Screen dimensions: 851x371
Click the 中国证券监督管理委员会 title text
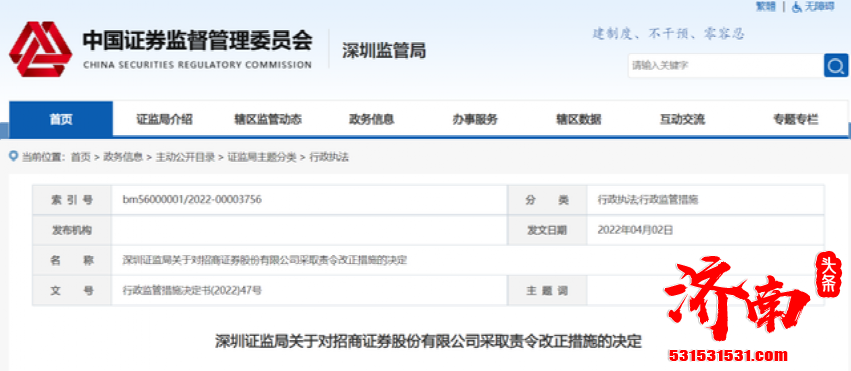pos(198,41)
